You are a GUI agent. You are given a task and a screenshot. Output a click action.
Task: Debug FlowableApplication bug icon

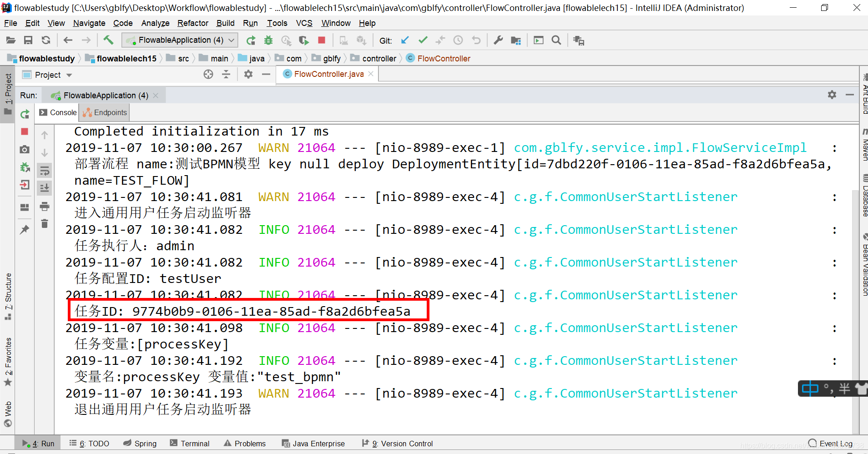coord(268,40)
